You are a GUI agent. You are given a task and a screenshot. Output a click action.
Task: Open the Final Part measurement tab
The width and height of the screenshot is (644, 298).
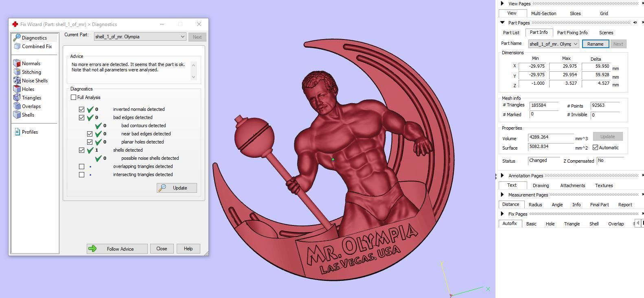coord(599,205)
